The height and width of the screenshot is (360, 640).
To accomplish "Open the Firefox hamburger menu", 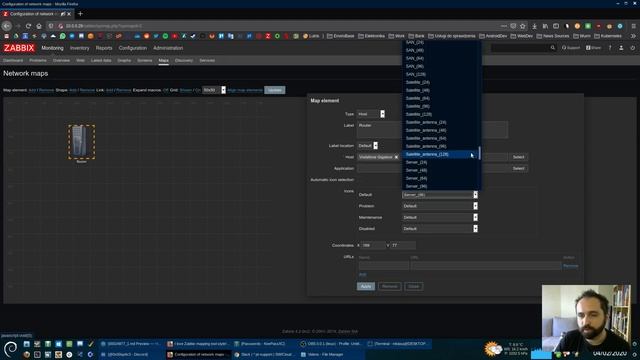I will (633, 26).
